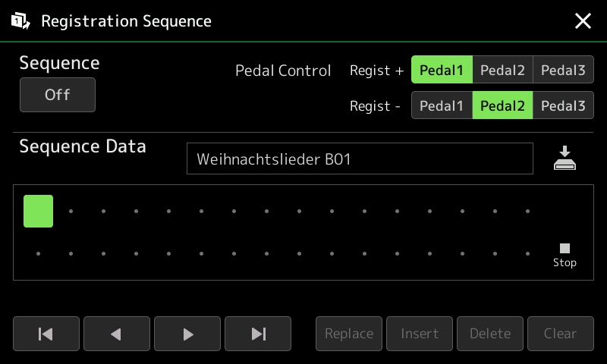The image size is (607, 364).
Task: Click the Registration Sequence icon in the title bar
Action: pyautogui.click(x=20, y=21)
